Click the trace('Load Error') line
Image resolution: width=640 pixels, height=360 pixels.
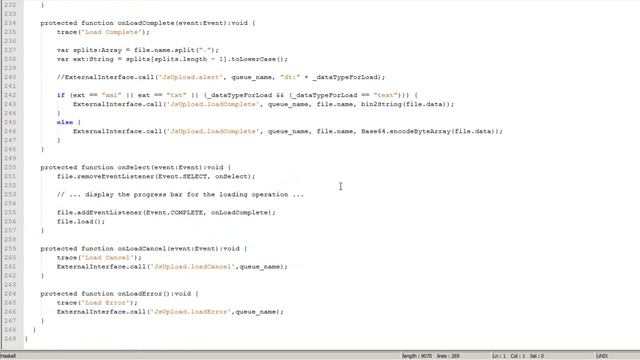(97, 303)
